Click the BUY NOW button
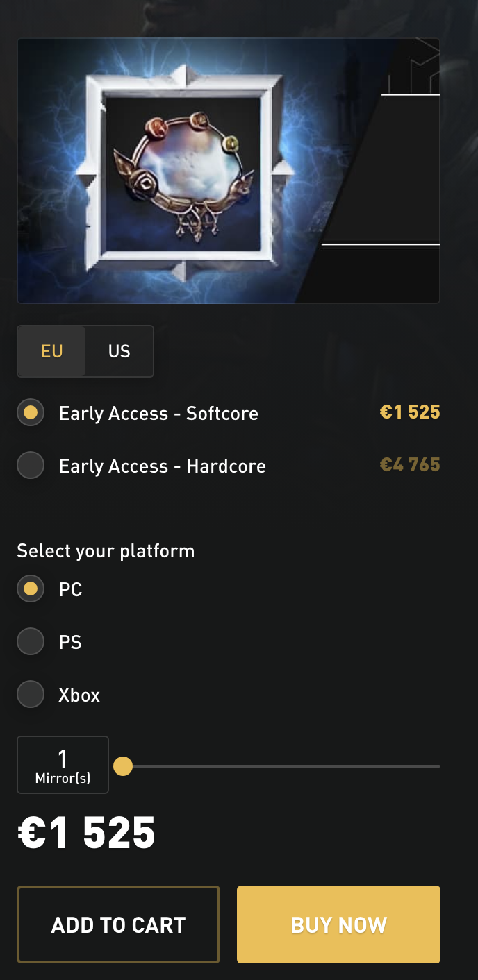This screenshot has width=478, height=980. pos(338,924)
